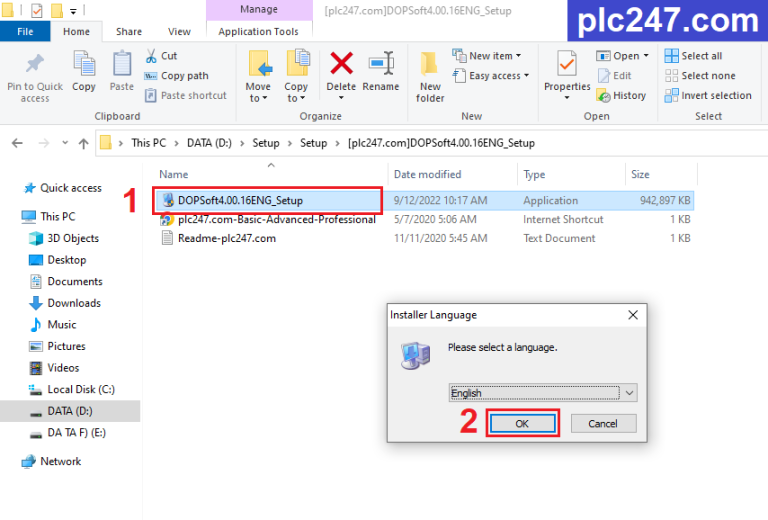Image resolution: width=768 pixels, height=520 pixels.
Task: Open the Application Tools tab
Action: click(x=259, y=31)
